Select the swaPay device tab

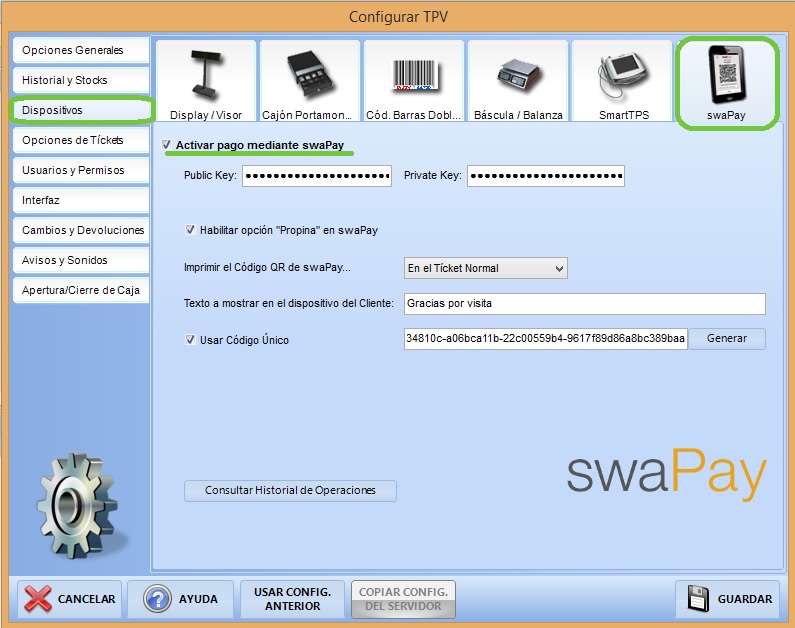tap(727, 83)
